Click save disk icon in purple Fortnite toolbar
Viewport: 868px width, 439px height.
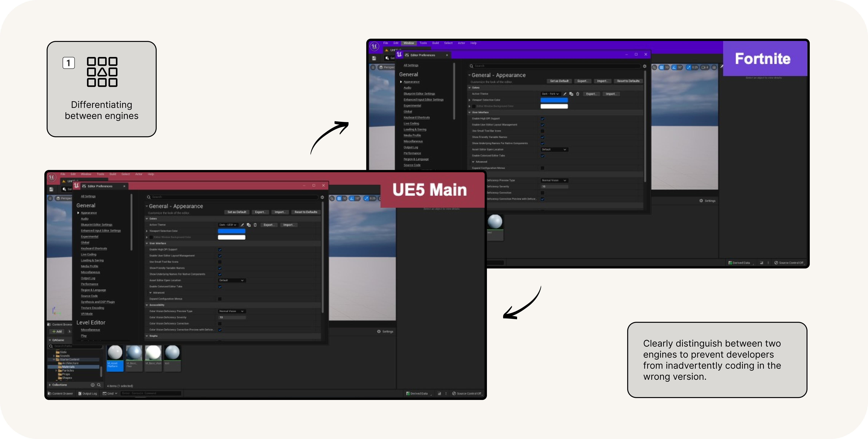[x=374, y=58]
